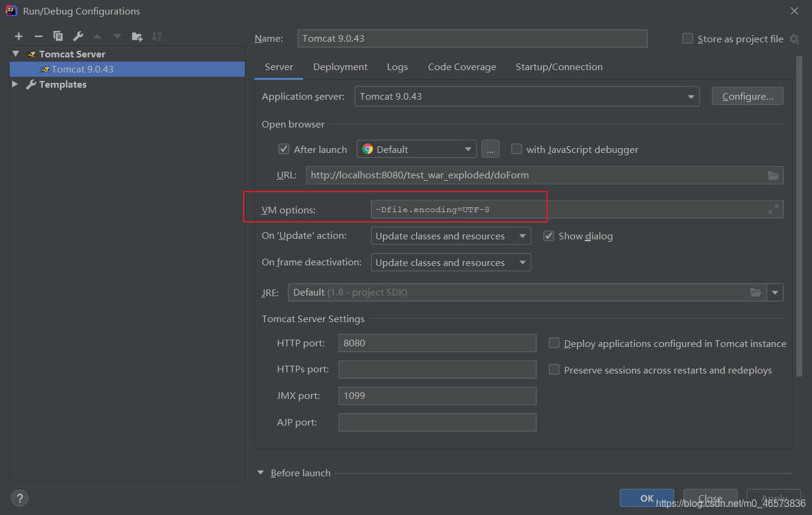
Task: Click the IntelliJ icon in the title bar
Action: click(11, 11)
